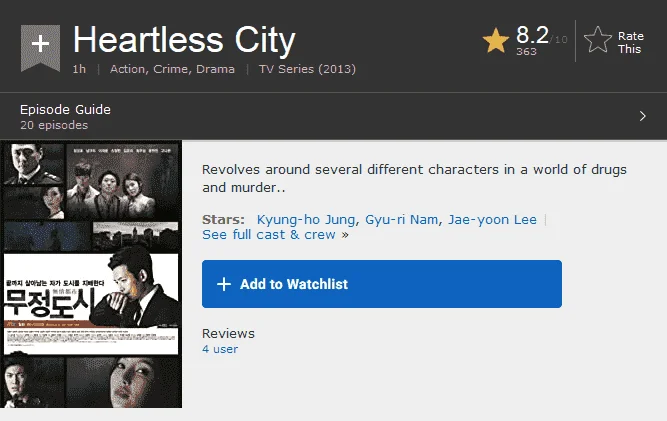The image size is (667, 421).
Task: Click the gold rating star icon
Action: 496,40
